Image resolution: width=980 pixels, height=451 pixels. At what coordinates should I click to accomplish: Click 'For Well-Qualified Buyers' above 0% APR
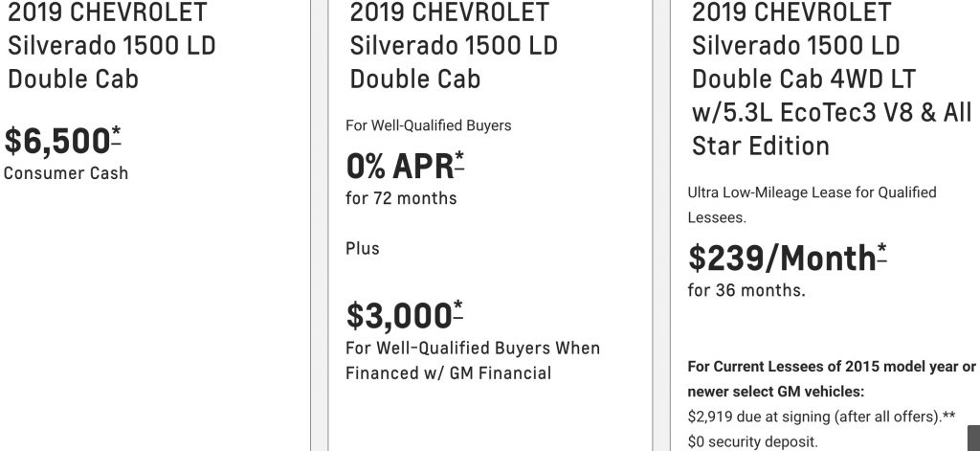428,125
